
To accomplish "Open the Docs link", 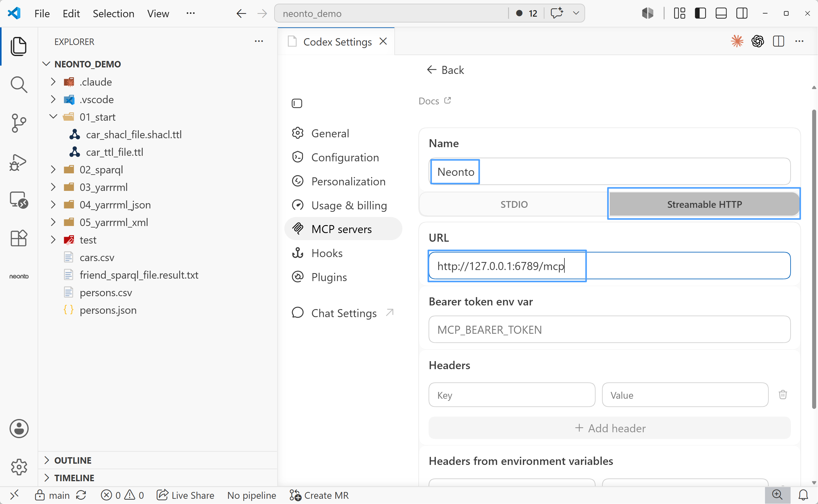I will [434, 101].
